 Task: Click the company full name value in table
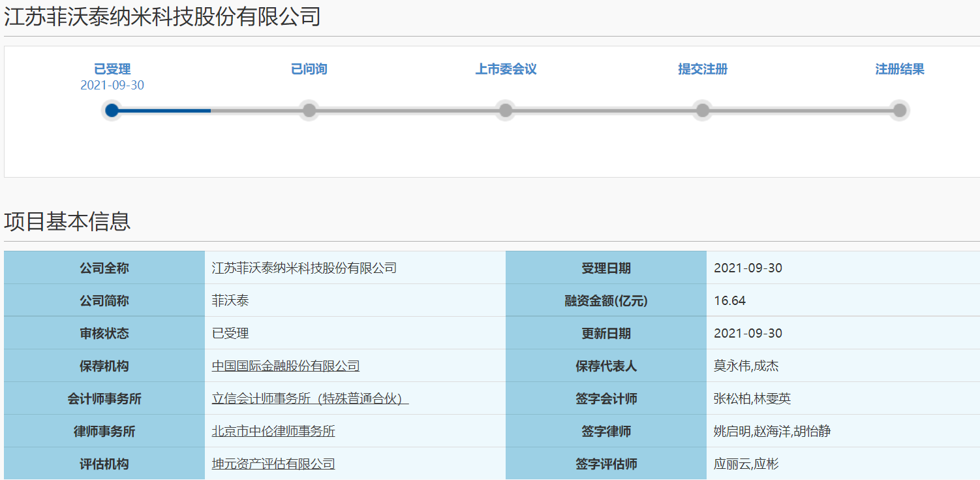pos(304,268)
